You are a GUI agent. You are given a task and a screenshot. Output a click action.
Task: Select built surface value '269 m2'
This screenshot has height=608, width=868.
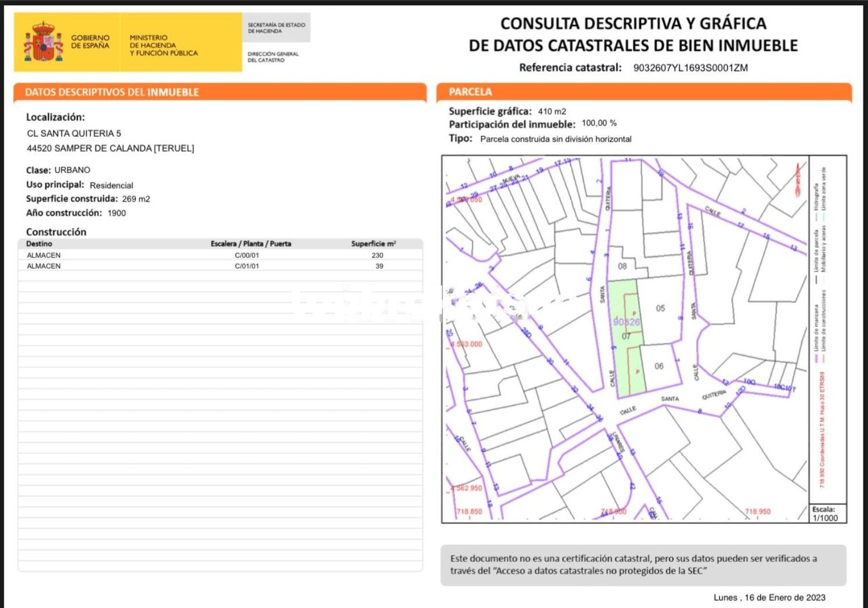tap(136, 199)
